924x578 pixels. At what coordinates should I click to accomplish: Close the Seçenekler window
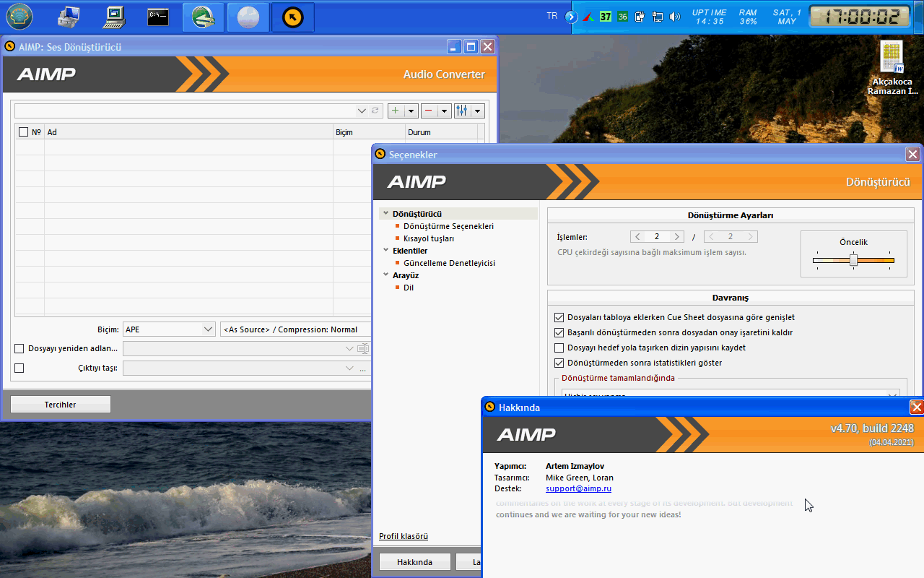[x=913, y=155]
